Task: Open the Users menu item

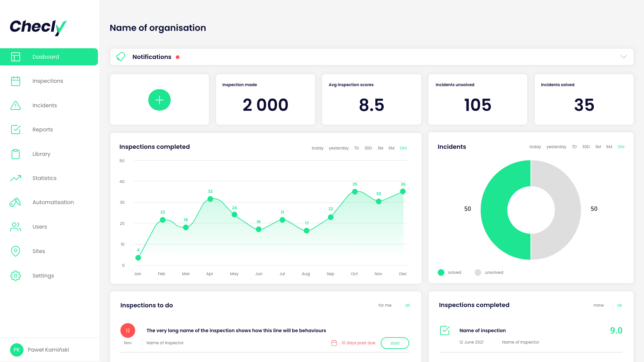Action: (x=40, y=227)
